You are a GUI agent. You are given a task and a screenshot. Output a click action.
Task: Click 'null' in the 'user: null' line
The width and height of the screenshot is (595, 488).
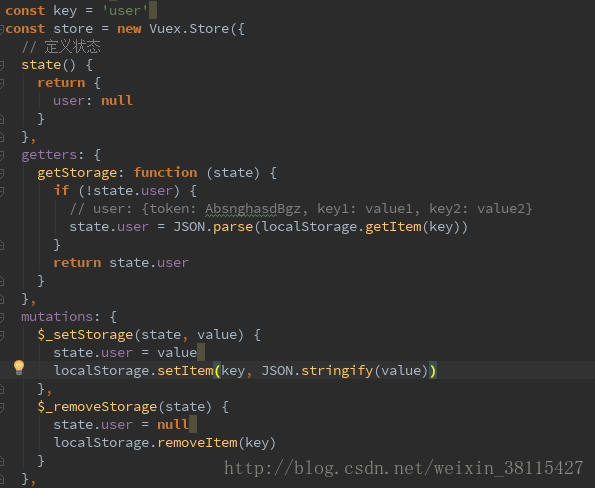pos(117,101)
